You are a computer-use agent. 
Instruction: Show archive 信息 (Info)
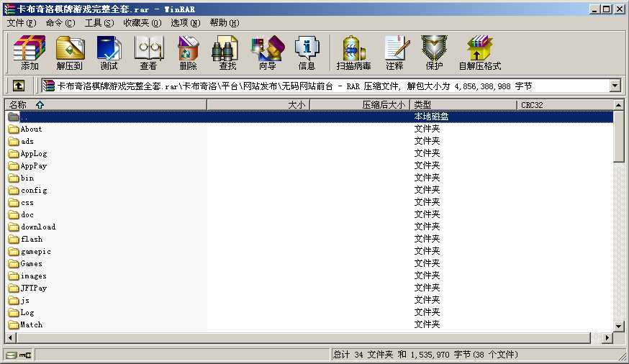307,53
